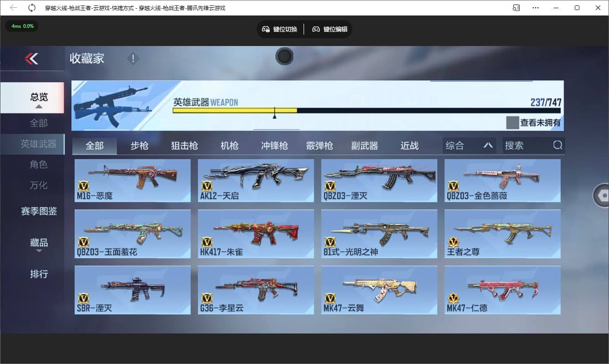609x364 pixels.
Task: Open the 键位切换 key binding switcher
Action: [279, 29]
